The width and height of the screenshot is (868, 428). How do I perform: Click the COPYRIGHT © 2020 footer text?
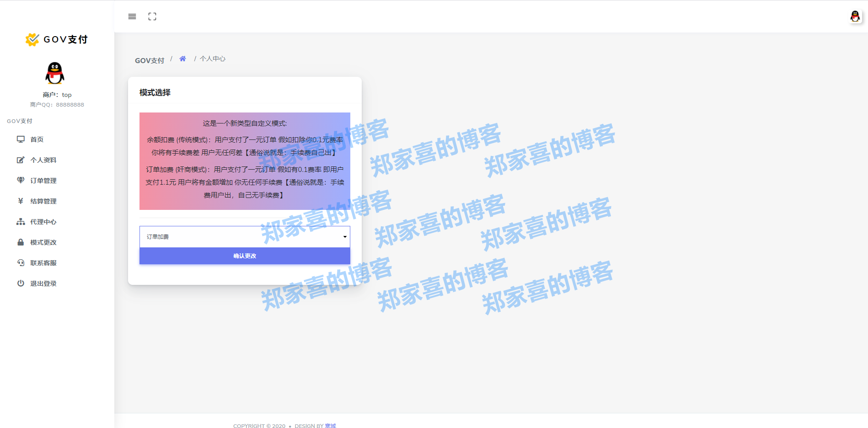coord(259,426)
